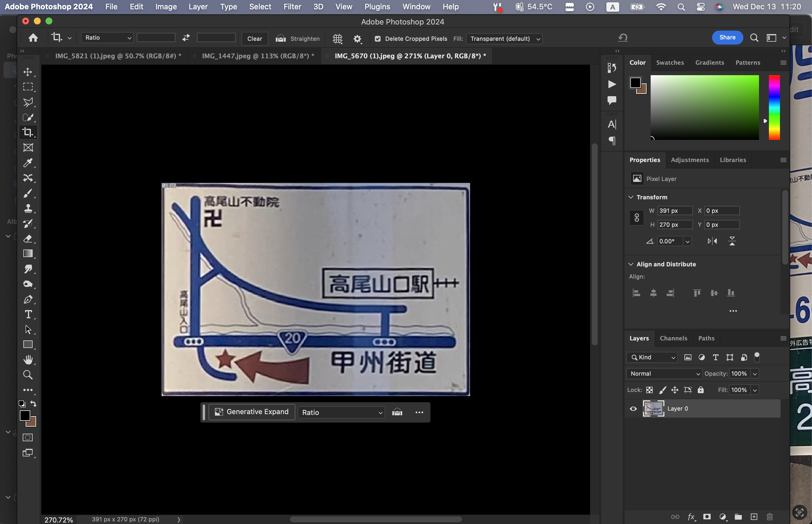This screenshot has height=524, width=812.
Task: Select the Clone Stamp tool
Action: pyautogui.click(x=28, y=208)
